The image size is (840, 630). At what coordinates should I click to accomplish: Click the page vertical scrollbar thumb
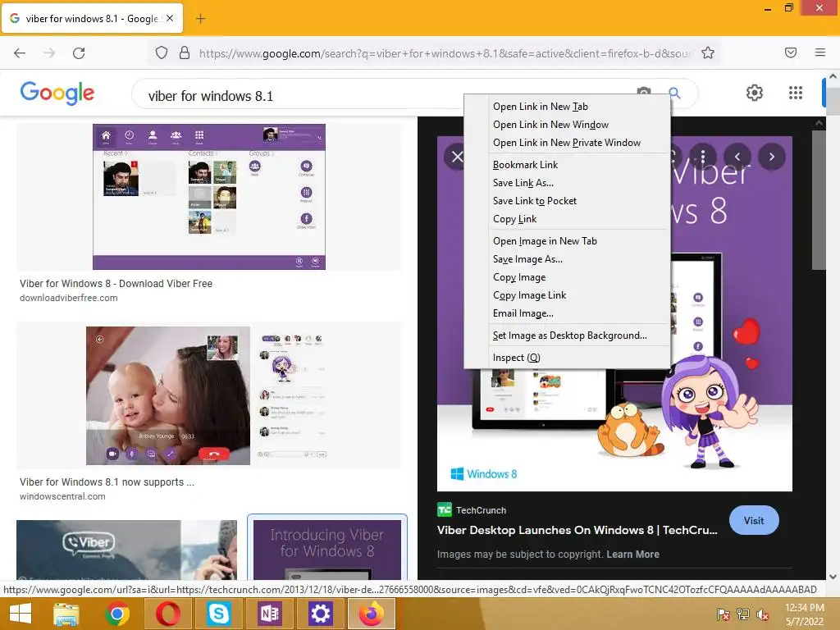(833, 102)
